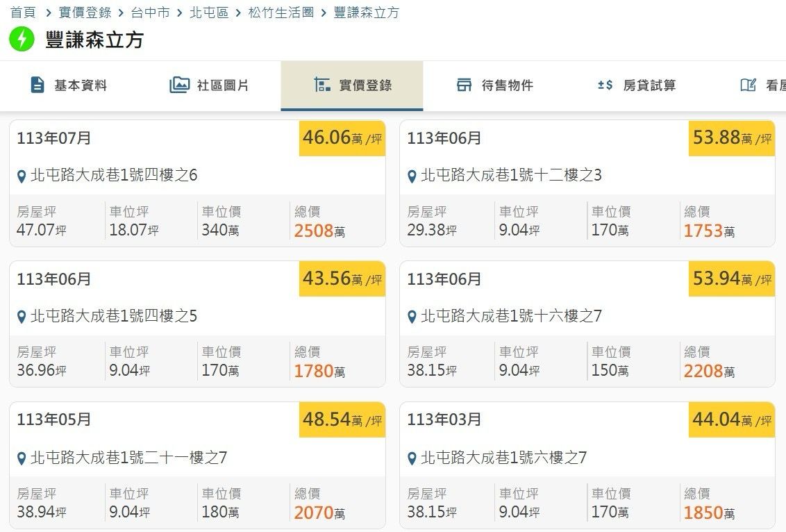Click the 實價登錄 listing icon
This screenshot has height=532, width=786.
pyautogui.click(x=321, y=85)
